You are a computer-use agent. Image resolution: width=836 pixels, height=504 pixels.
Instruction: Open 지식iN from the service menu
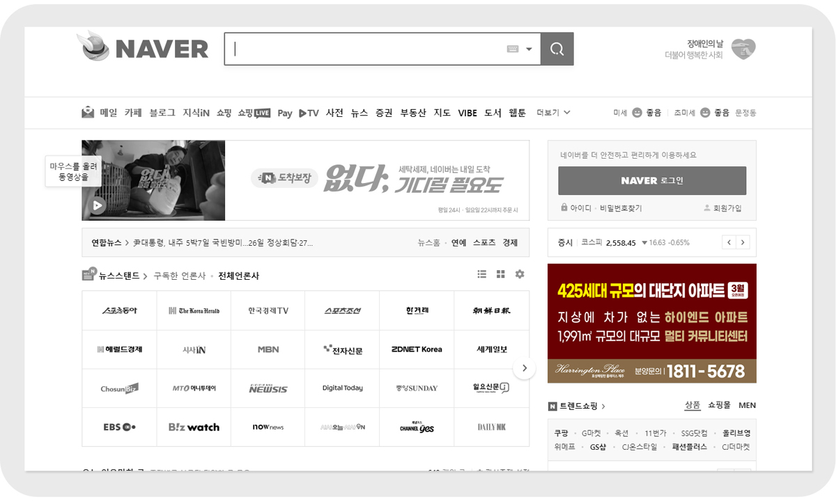coord(196,113)
